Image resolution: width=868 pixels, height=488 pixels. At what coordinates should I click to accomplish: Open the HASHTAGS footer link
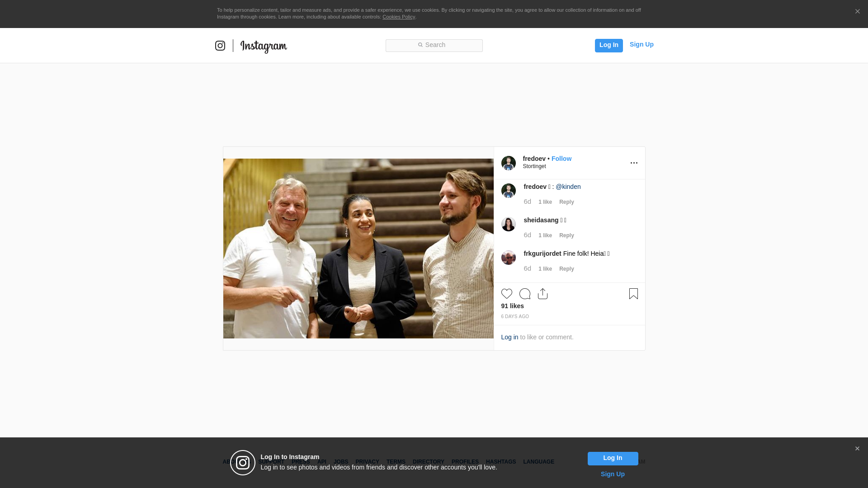pos(501,462)
